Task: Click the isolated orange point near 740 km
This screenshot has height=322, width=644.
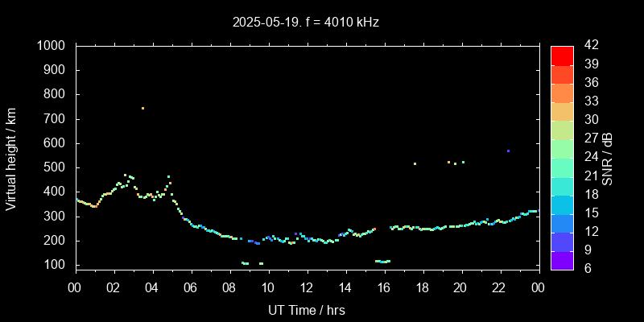Action: pos(142,108)
